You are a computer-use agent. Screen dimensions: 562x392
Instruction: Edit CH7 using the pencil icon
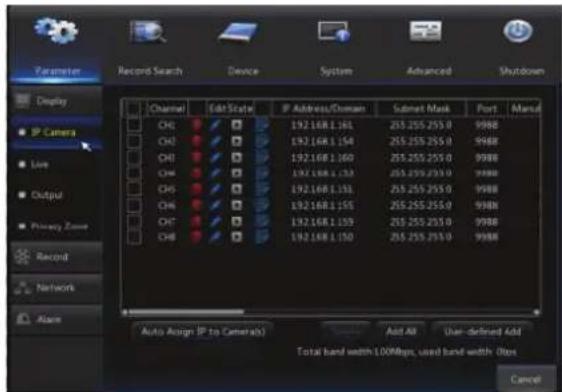(215, 221)
